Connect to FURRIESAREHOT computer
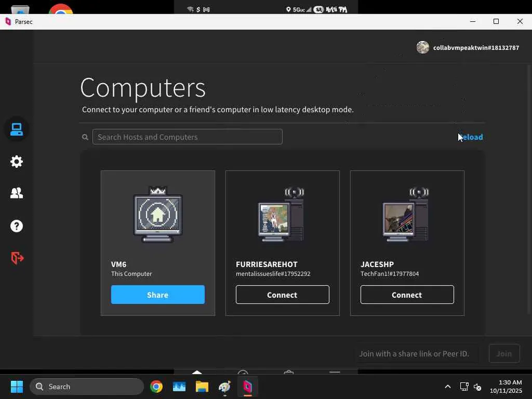This screenshot has width=532, height=399. point(282,295)
